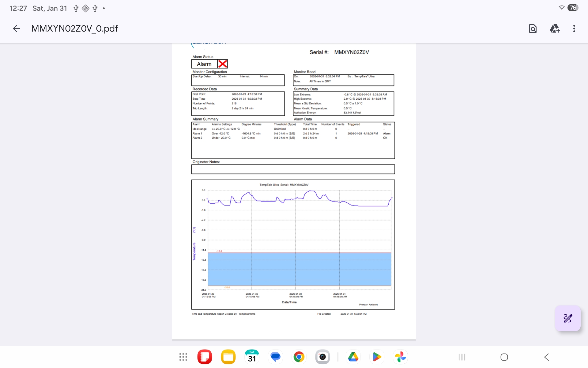The height and width of the screenshot is (368, 588).
Task: Tap the recent apps navigation button
Action: pyautogui.click(x=462, y=357)
